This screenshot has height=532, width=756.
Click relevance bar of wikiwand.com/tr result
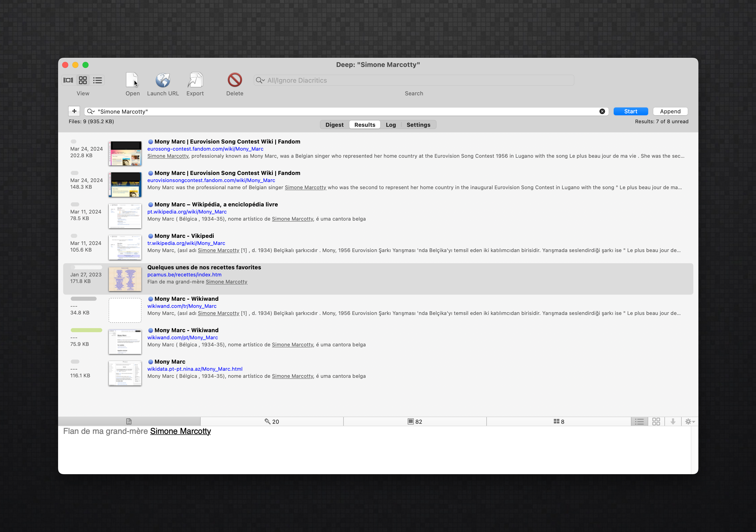(x=84, y=299)
